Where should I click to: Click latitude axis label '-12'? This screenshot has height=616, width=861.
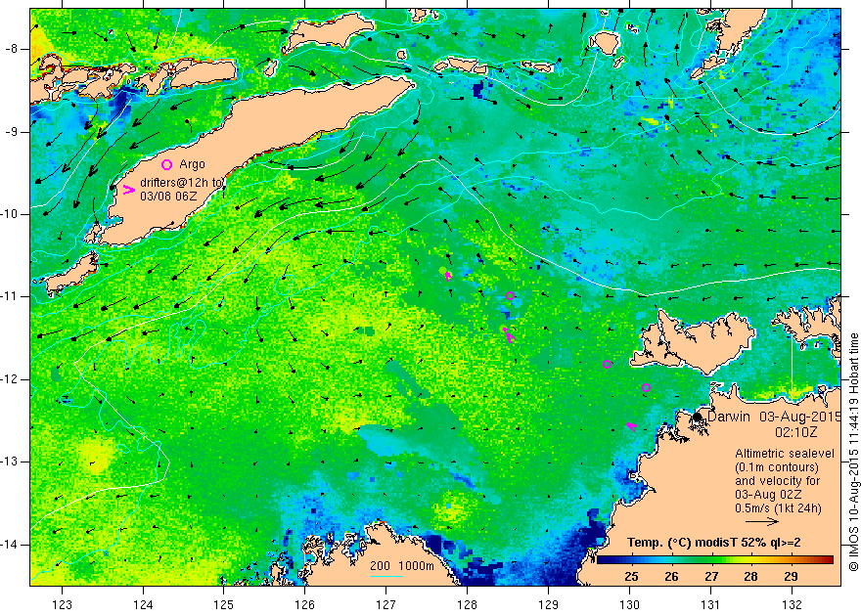click(12, 379)
